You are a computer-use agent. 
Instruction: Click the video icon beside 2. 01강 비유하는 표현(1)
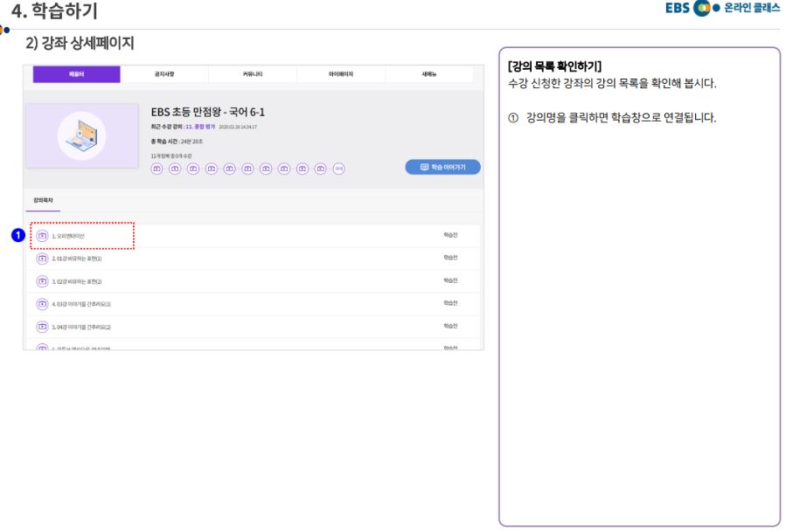pos(42,259)
